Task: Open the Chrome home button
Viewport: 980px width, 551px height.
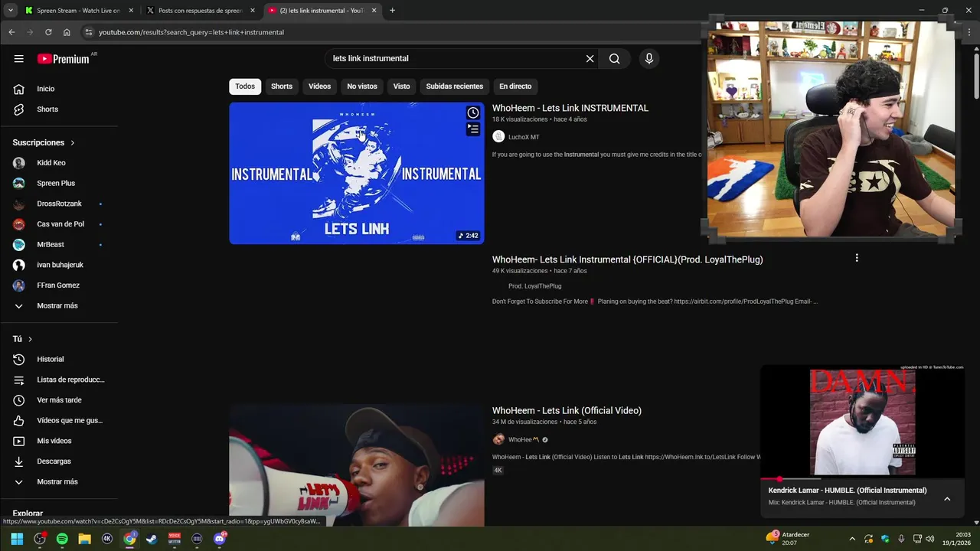Action: pos(67,32)
